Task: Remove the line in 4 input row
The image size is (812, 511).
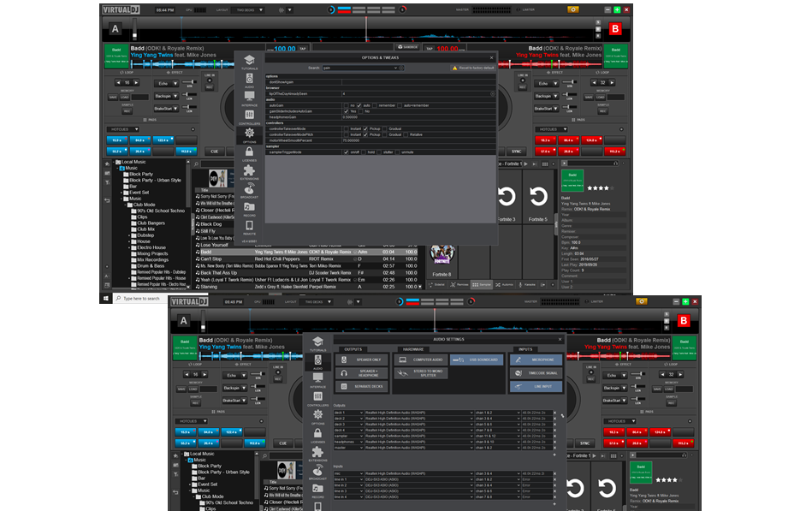Action: [x=554, y=497]
